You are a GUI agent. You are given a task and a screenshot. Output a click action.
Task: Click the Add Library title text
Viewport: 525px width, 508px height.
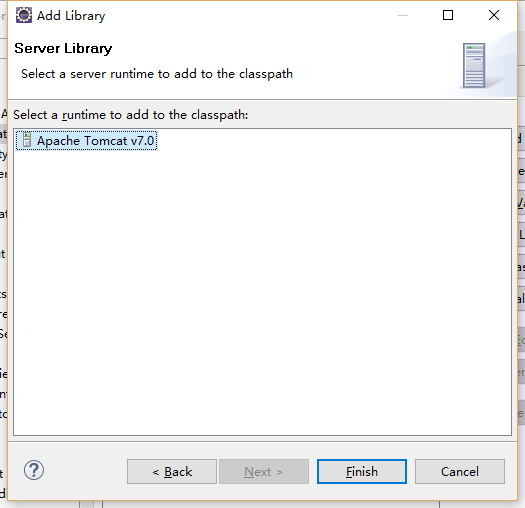[71, 16]
